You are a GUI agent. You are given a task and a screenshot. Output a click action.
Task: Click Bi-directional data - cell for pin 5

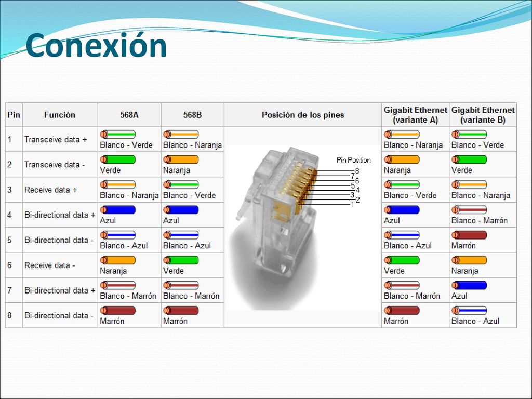pyautogui.click(x=60, y=240)
